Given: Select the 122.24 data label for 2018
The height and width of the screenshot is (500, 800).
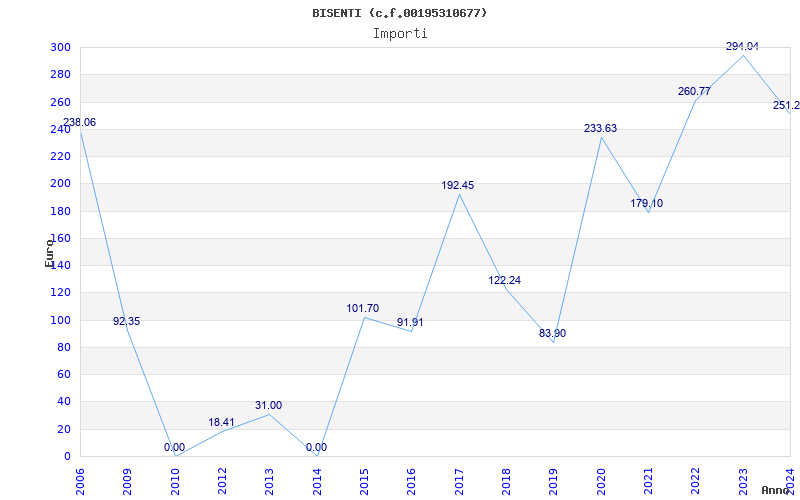Looking at the screenshot, I should [505, 281].
